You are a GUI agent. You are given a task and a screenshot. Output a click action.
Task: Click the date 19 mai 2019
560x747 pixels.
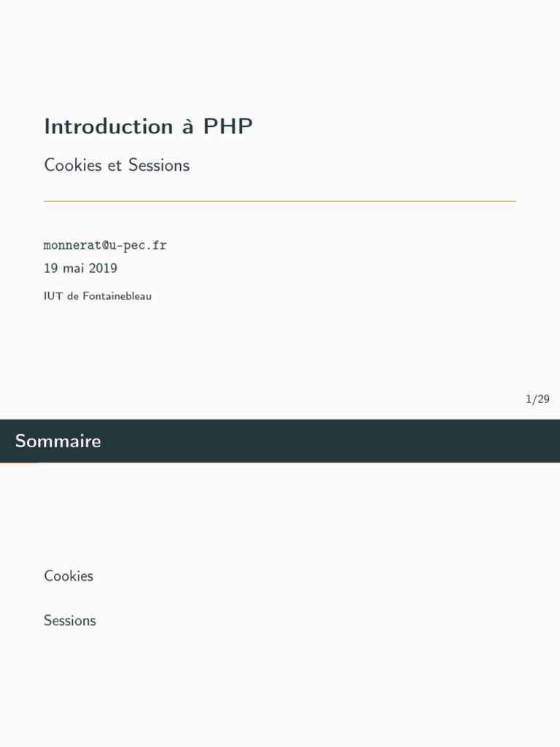pyautogui.click(x=80, y=268)
